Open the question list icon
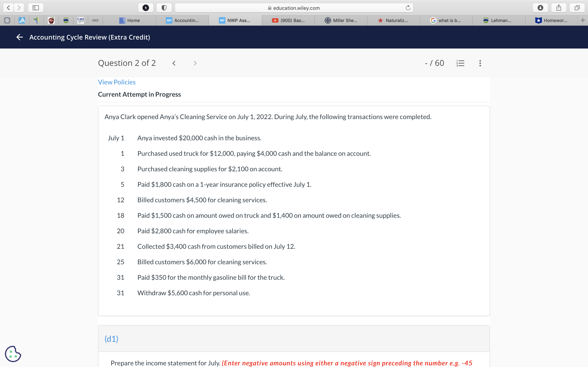This screenshot has height=367, width=588. 460,63
